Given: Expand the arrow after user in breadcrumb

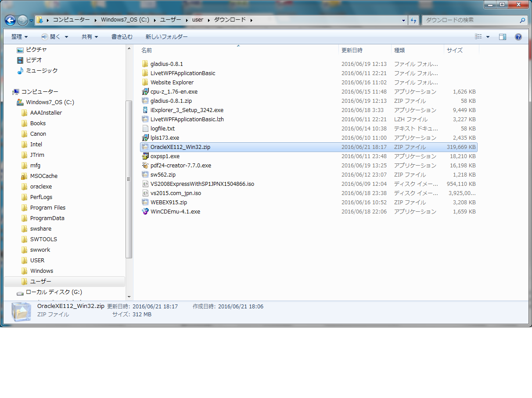Looking at the screenshot, I should 209,20.
